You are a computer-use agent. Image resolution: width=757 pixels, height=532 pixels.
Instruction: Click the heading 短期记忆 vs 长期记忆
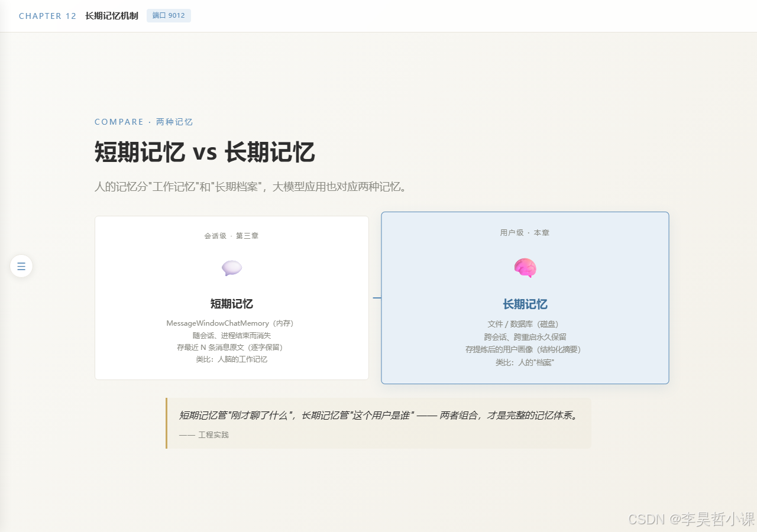click(x=205, y=153)
